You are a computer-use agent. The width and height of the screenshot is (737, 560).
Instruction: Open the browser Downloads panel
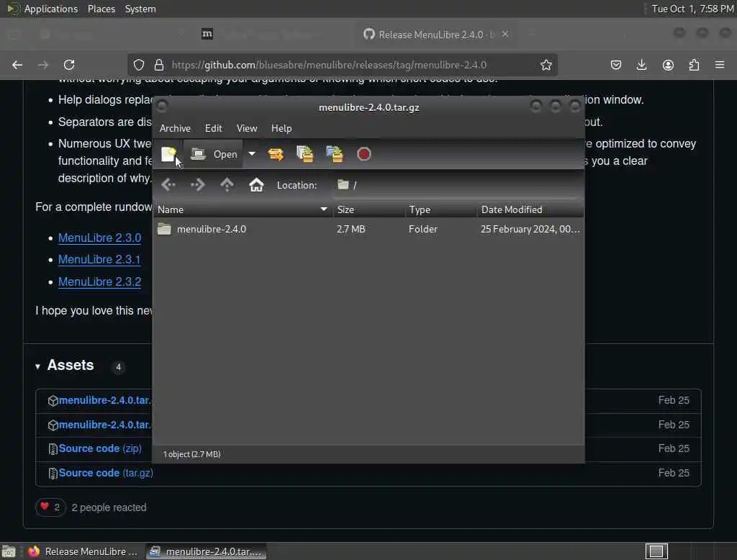coord(641,65)
